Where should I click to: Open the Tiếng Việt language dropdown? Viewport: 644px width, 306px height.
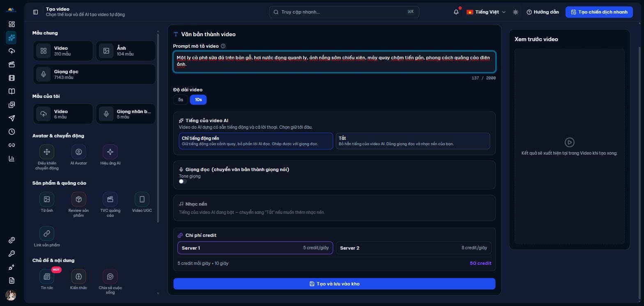[486, 12]
